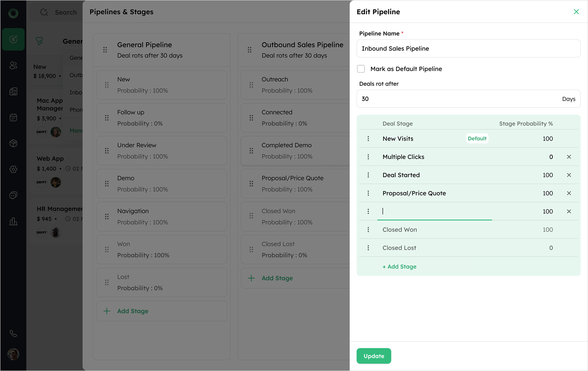Click + Add Stage in Edit Pipeline
The height and width of the screenshot is (371, 588).
tap(399, 267)
